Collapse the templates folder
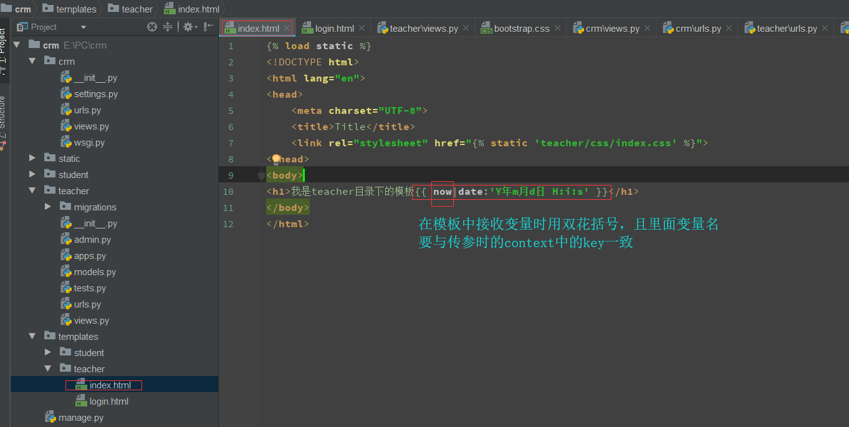This screenshot has height=427, width=849. click(32, 336)
